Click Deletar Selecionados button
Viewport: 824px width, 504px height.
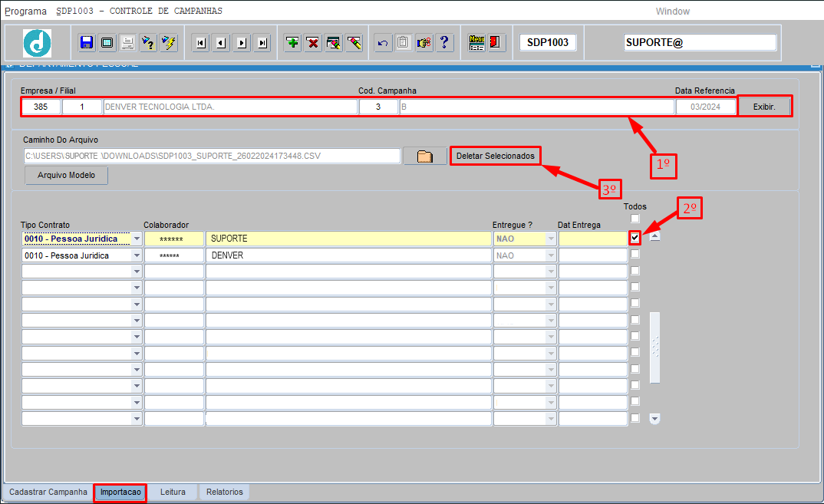(495, 156)
